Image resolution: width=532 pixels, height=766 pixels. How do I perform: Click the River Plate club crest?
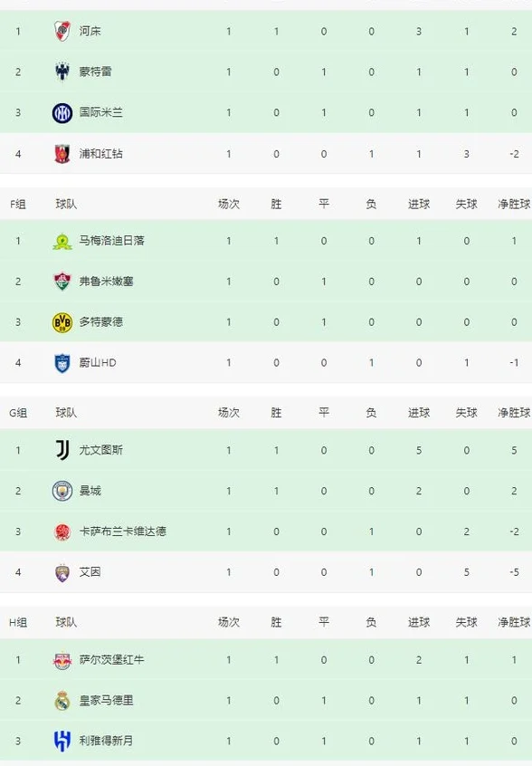62,32
